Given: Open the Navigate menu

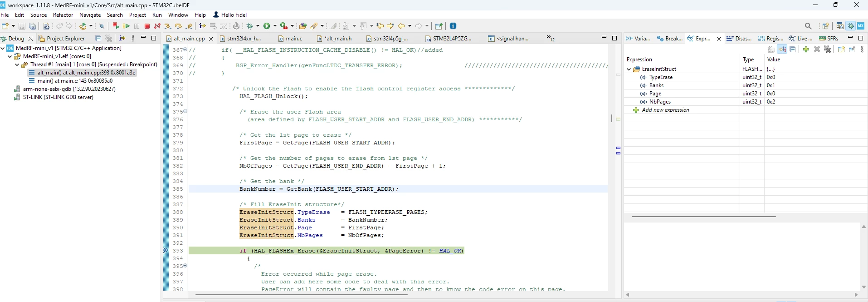Looking at the screenshot, I should [90, 15].
